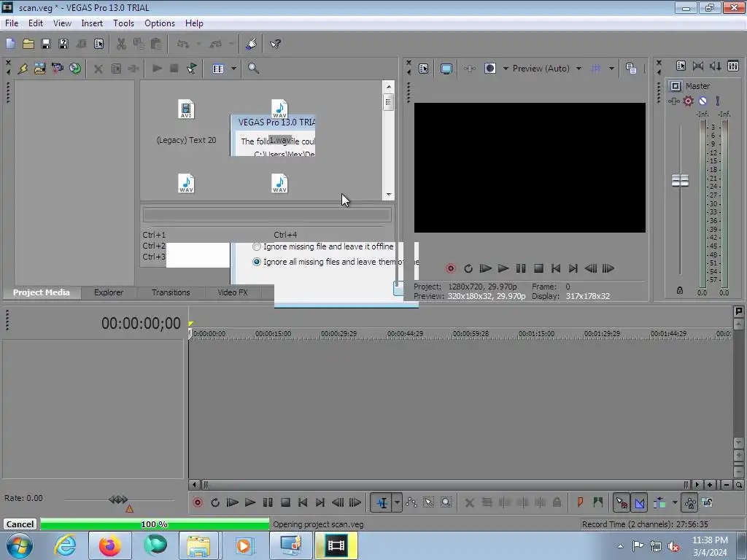
Task: Click Play From Start in timeline transport
Action: (233, 502)
